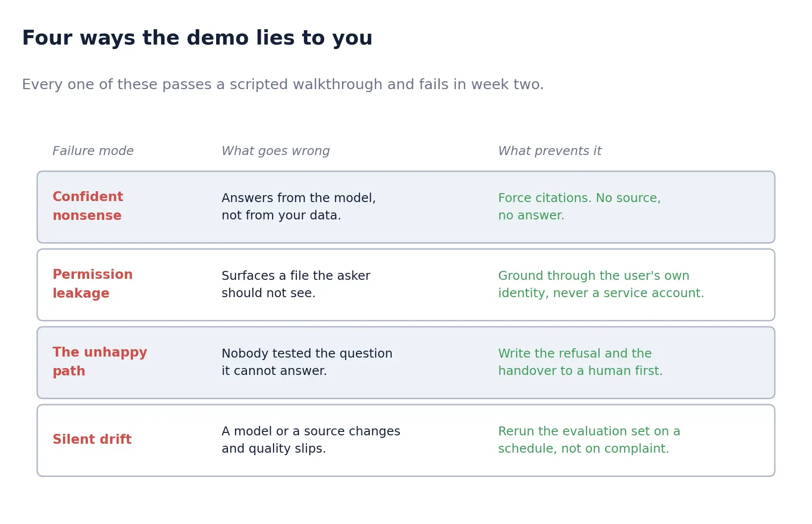Click the 'Force citations. No source' remedy
This screenshot has height=524, width=812.
[579, 207]
